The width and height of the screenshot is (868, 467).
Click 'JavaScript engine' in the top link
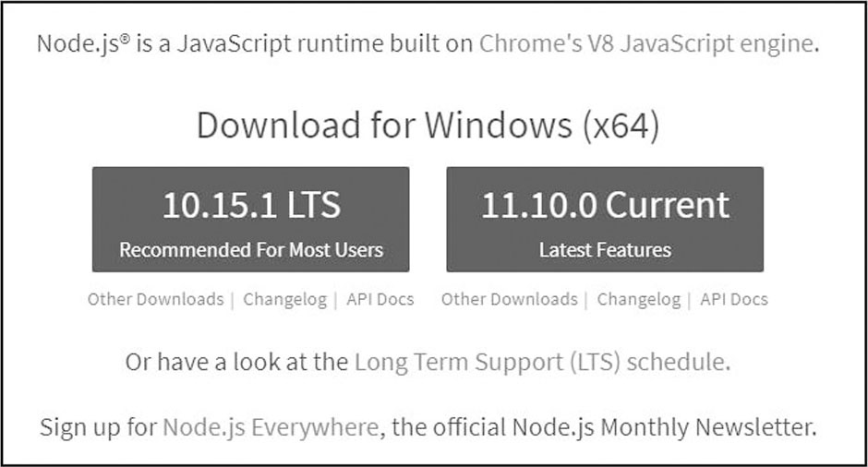(717, 43)
